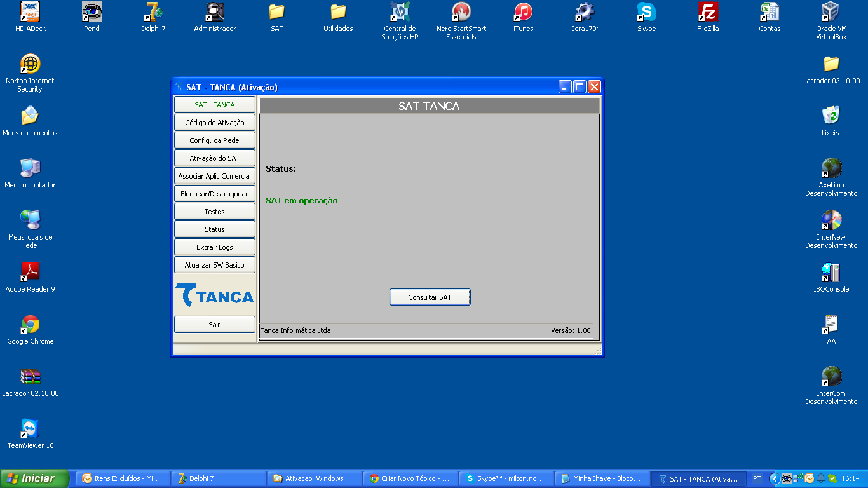Switch to Criar Novo Tópico Chrome window

click(x=411, y=478)
